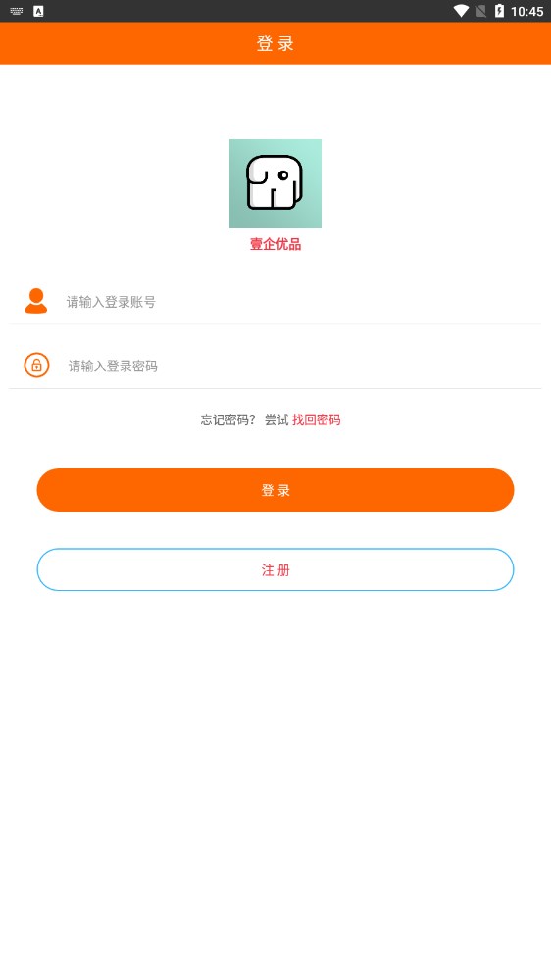Tap the 登录 title in orange header
Image resolution: width=551 pixels, height=980 pixels.
[x=275, y=43]
